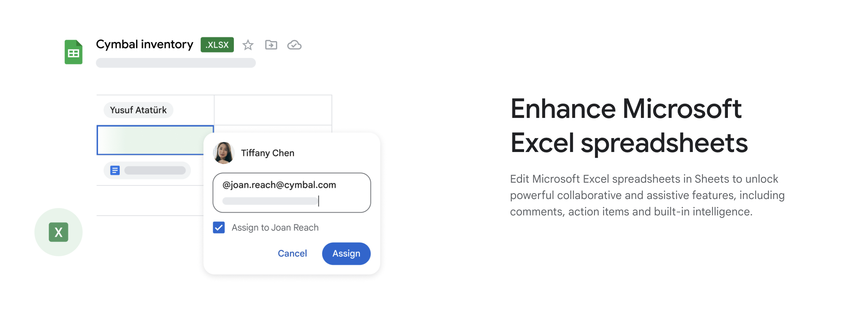Click the Excel X icon
The height and width of the screenshot is (319, 868).
(x=58, y=232)
